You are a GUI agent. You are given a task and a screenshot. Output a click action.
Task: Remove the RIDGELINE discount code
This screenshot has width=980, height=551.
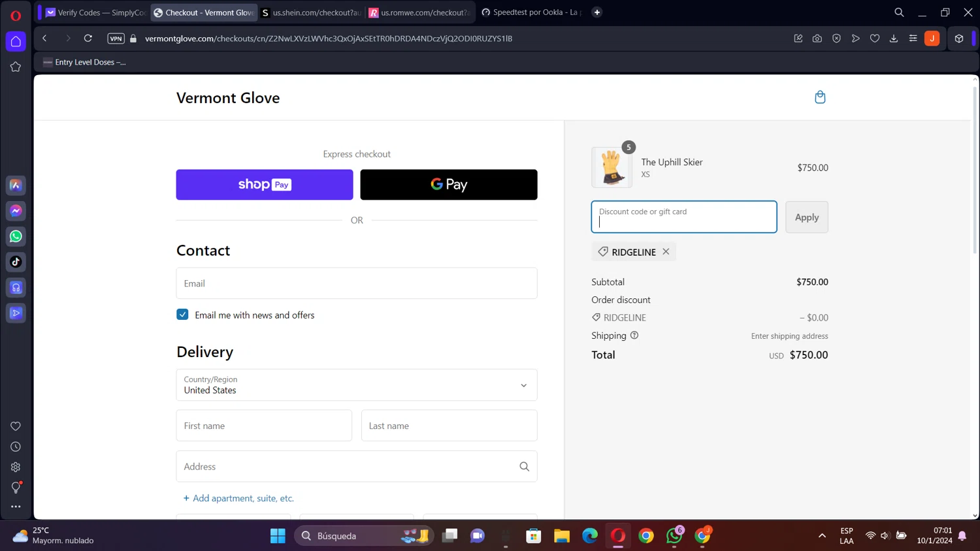coord(666,251)
